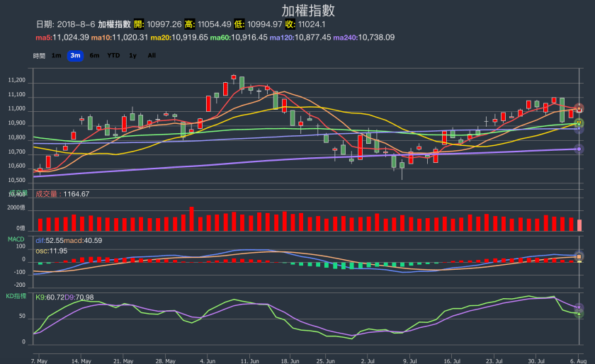Click the purple ma240 end marker

coord(579,149)
